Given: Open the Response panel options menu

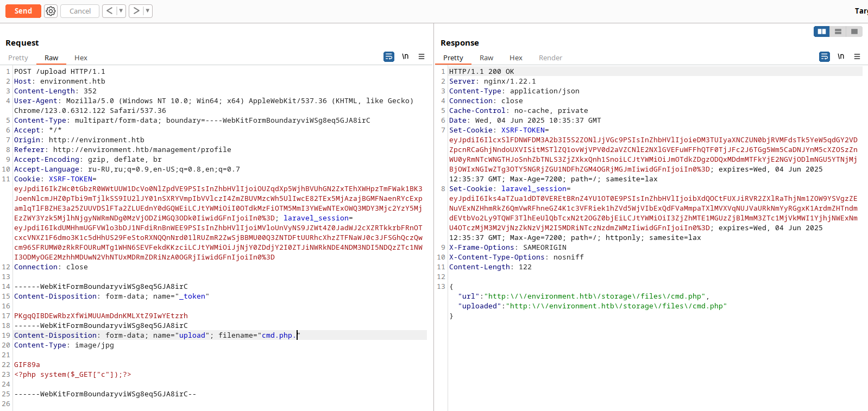Looking at the screenshot, I should coord(857,56).
